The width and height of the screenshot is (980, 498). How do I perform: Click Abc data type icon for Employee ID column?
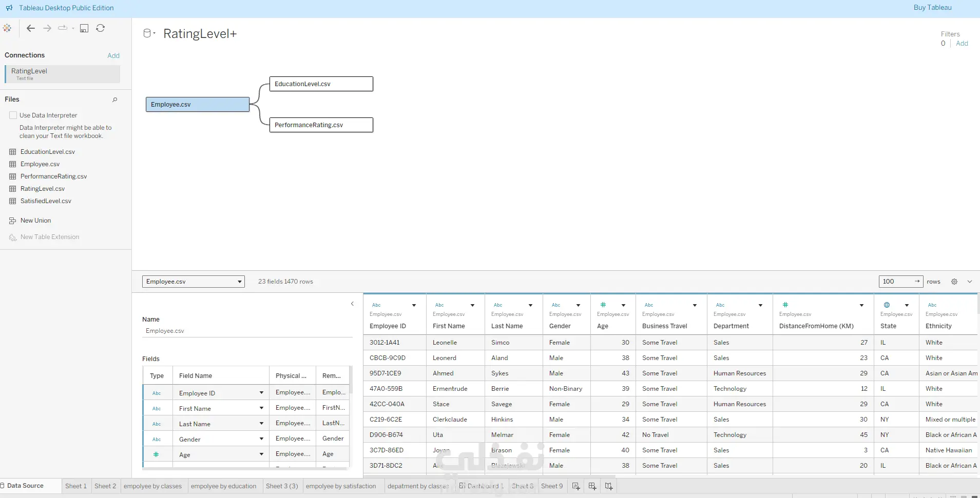tap(376, 305)
